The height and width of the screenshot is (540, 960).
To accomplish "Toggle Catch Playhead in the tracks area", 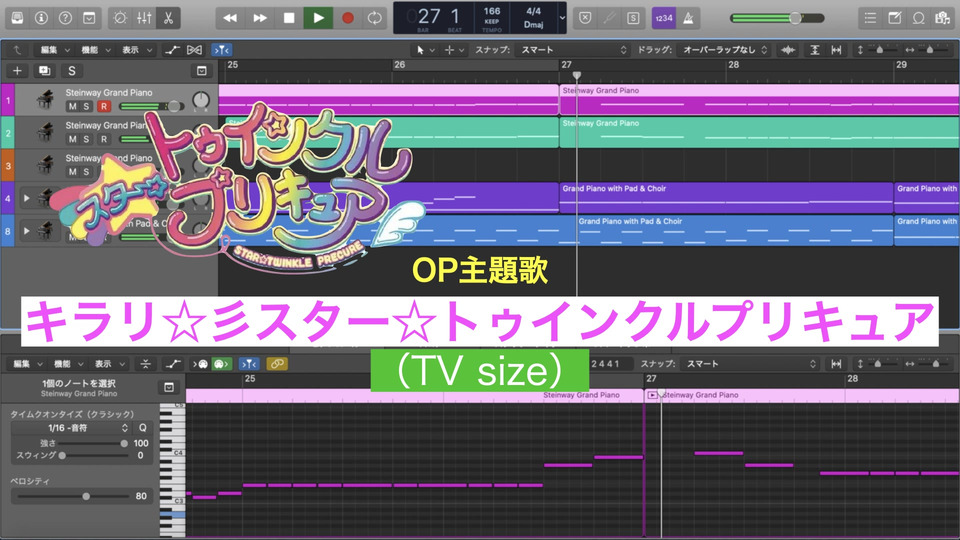I will click(x=222, y=50).
